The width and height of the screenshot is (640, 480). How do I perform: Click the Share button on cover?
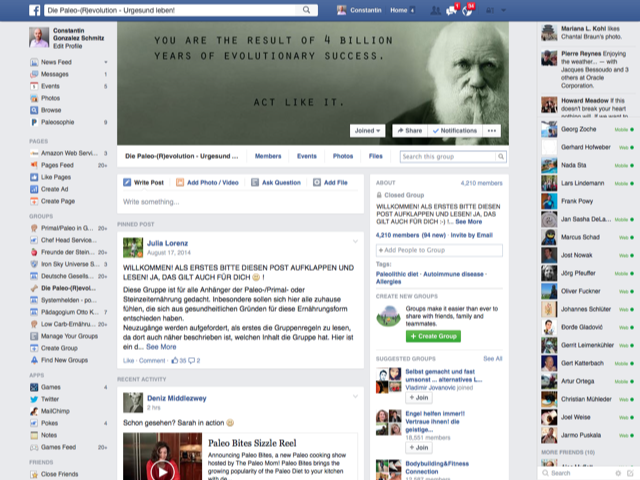pos(410,131)
